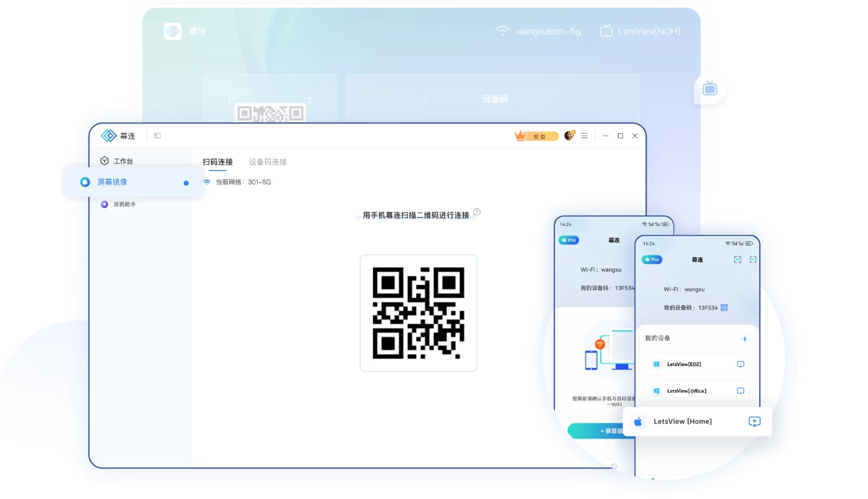Click the 幕连 logo in the background window
Image resolution: width=868 pixels, height=499 pixels.
172,31
